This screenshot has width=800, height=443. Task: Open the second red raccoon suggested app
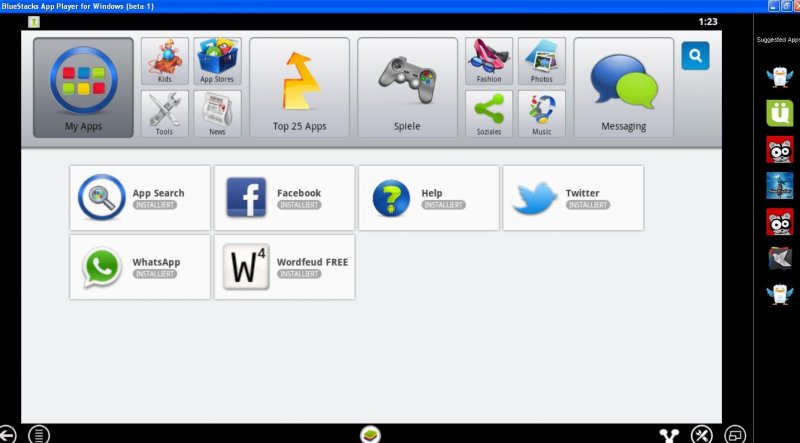[780, 222]
